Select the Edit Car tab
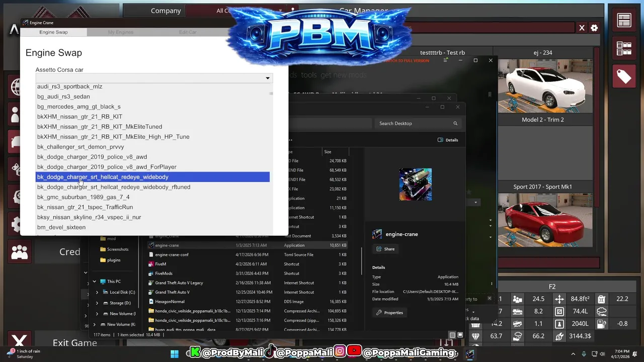The image size is (644, 362). tap(188, 32)
